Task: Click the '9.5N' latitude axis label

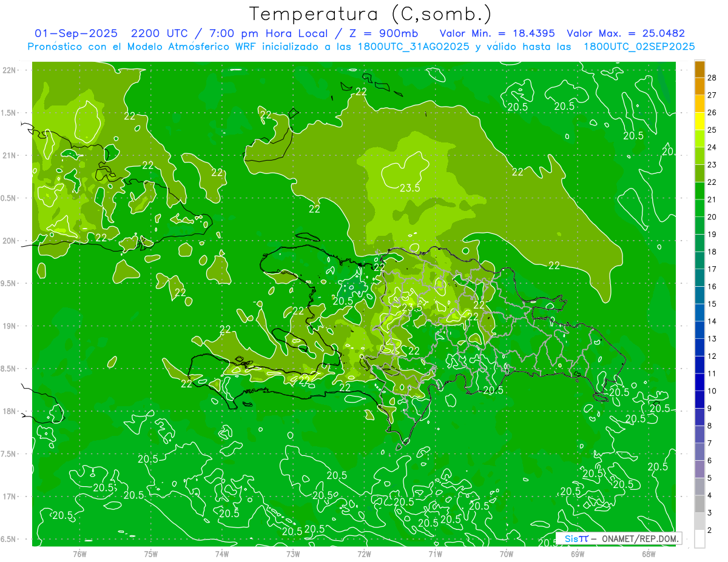Action: [8, 284]
